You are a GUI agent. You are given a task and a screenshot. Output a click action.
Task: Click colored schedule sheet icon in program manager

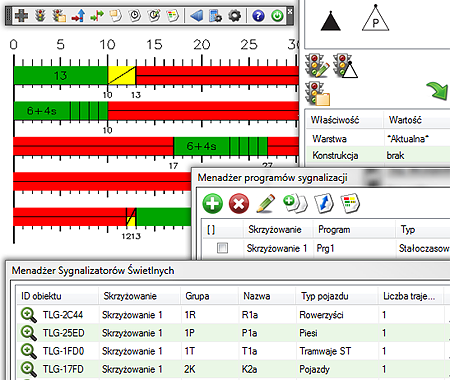click(x=350, y=203)
